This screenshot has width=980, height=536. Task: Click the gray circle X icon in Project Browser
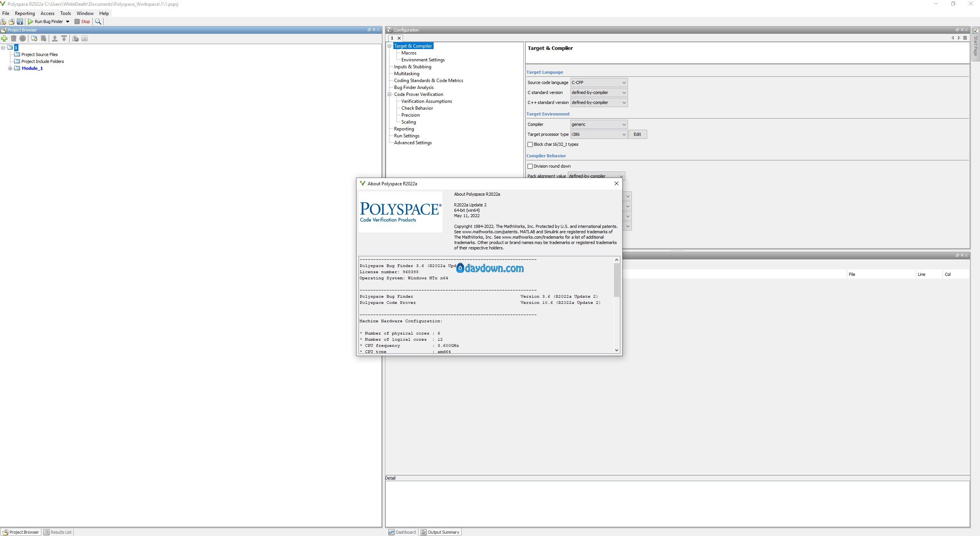pyautogui.click(x=23, y=38)
